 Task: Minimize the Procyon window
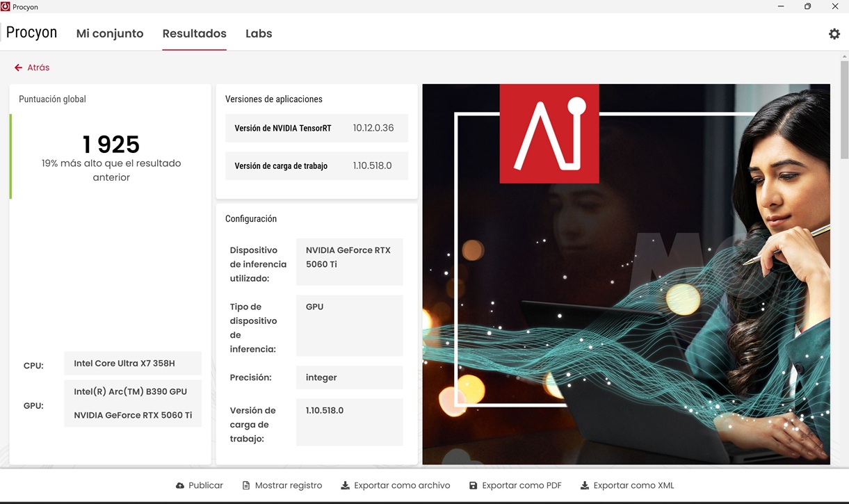[x=781, y=6]
